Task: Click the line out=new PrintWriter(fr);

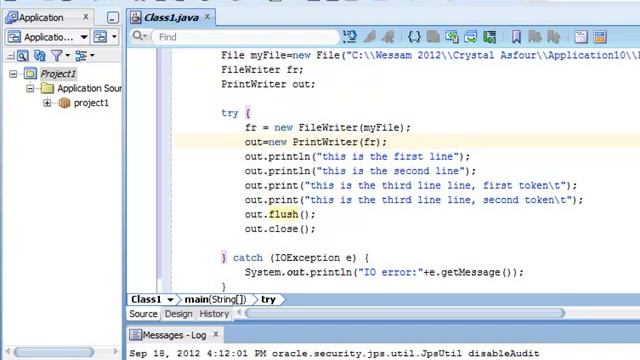Action: (x=316, y=142)
